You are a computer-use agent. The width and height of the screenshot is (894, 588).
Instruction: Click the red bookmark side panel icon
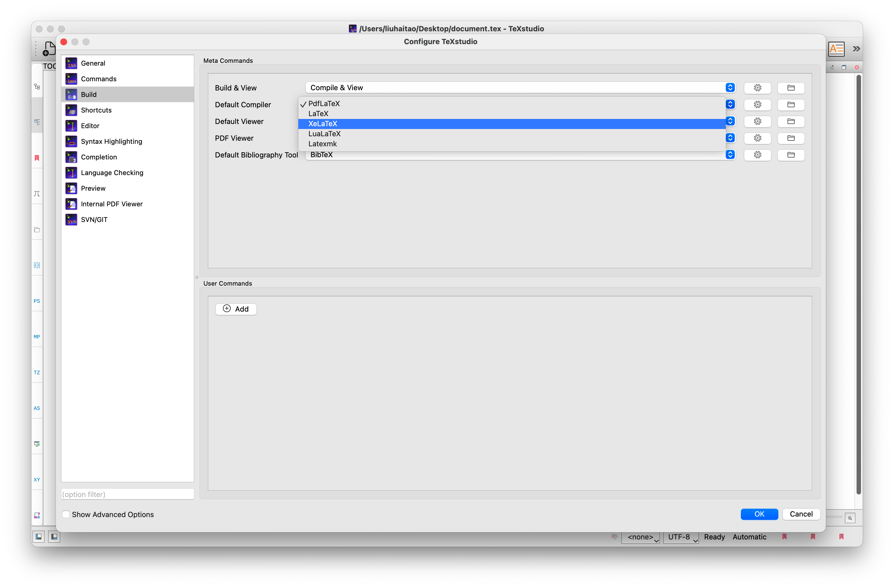click(37, 158)
